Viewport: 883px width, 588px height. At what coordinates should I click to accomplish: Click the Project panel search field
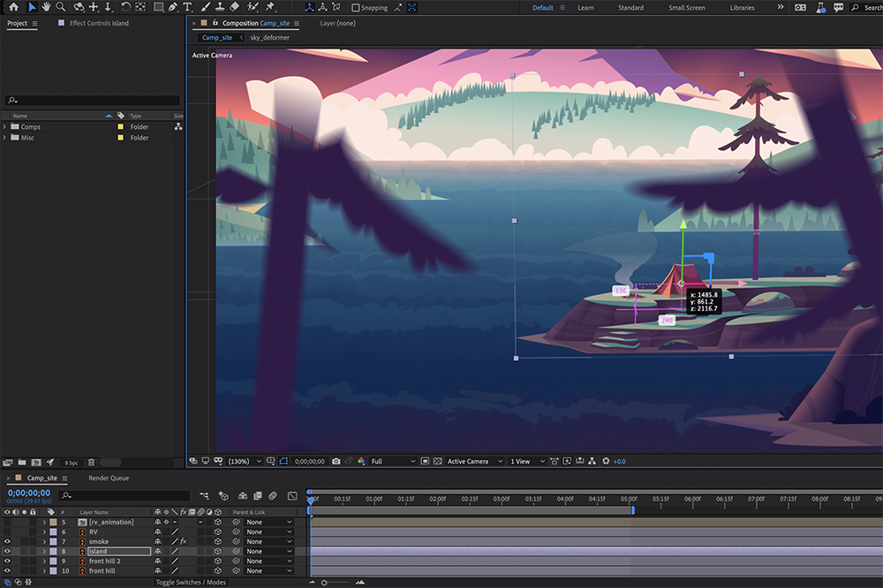coord(93,101)
